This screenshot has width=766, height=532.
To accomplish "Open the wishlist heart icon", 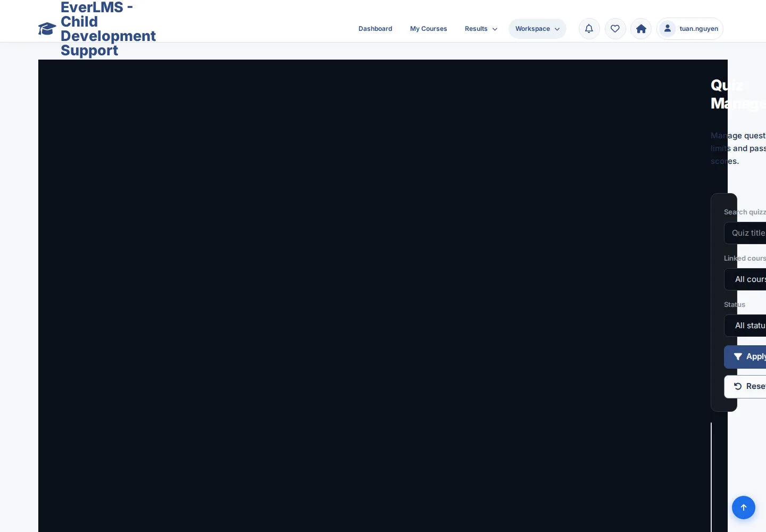I will point(615,29).
